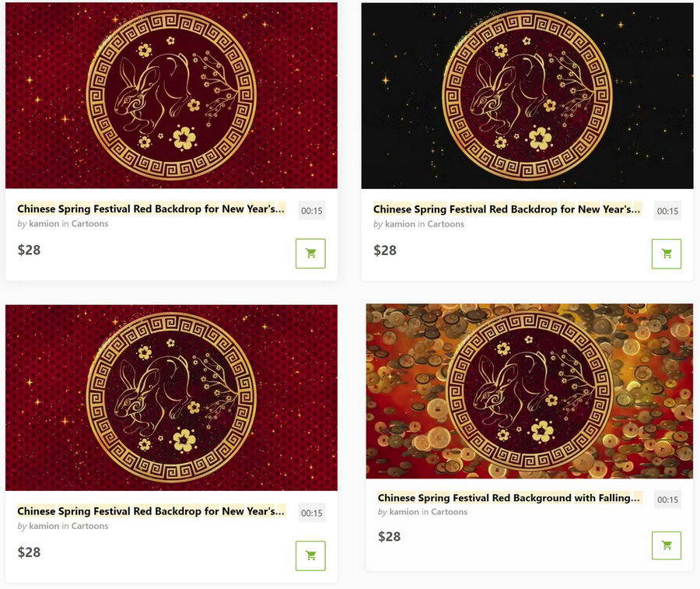Add the bottom-left red backdrop video to cart
This screenshot has height=589, width=700.
310,556
